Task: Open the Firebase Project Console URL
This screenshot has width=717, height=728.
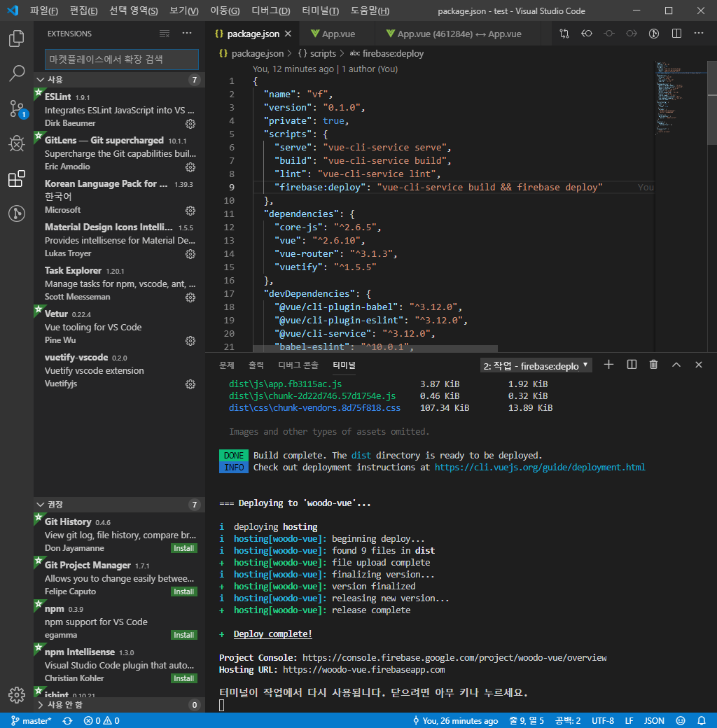Action: (454, 658)
